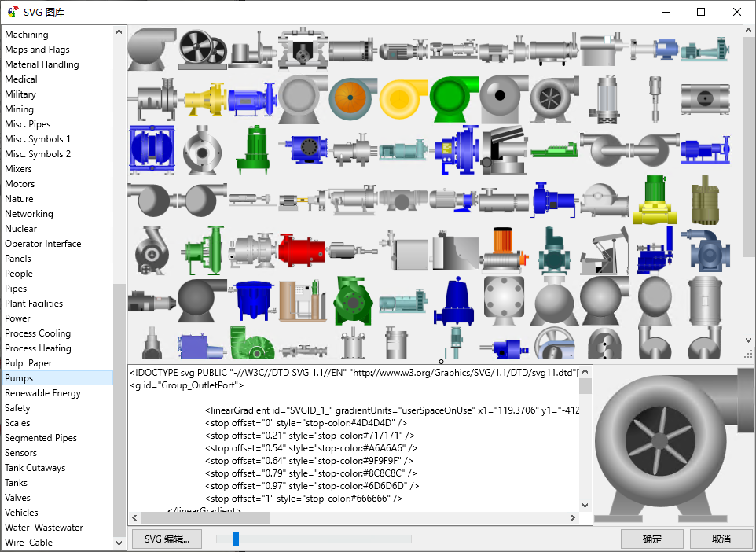756x552 pixels.
Task: Select the tan chemical dosing skid symbol
Action: tap(302, 301)
